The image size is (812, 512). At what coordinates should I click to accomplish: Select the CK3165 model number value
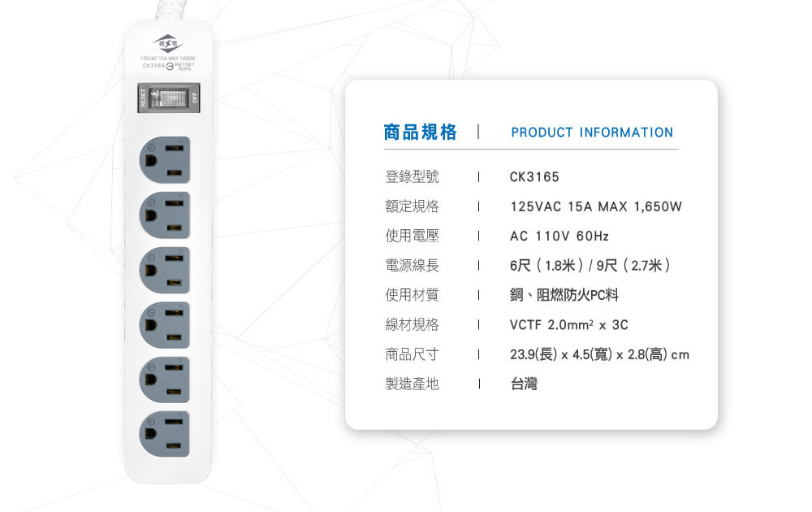534,177
